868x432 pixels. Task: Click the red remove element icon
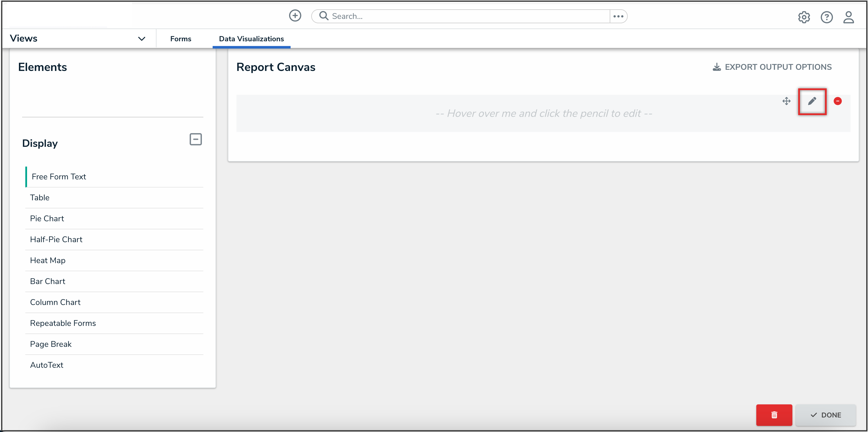click(837, 101)
